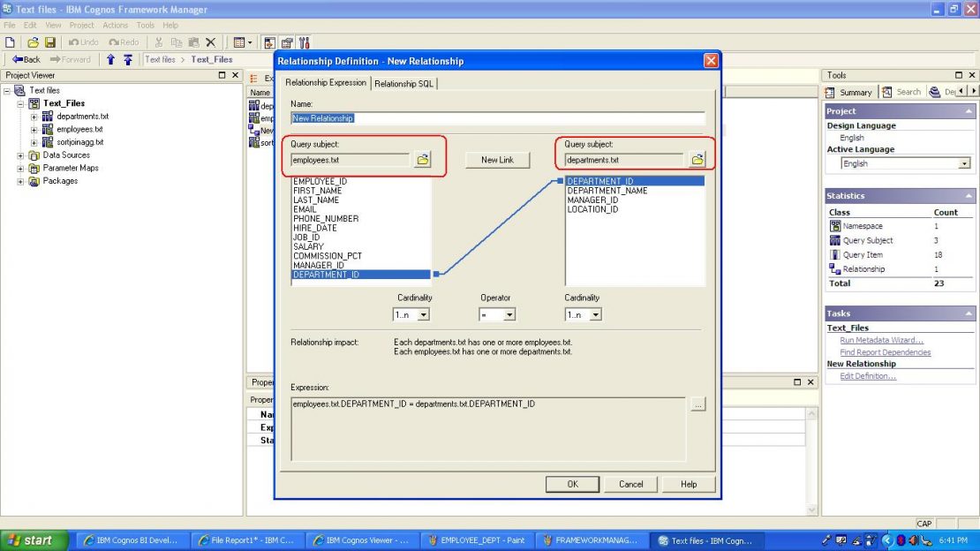Browse for the employees.txt query subject folder icon
Image resolution: width=980 pixels, height=551 pixels.
coord(423,160)
